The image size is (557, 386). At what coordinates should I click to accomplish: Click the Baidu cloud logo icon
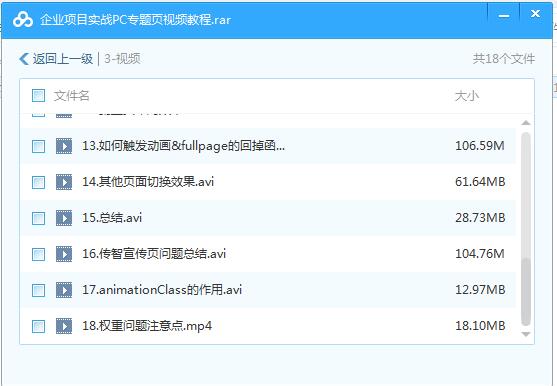coord(23,20)
